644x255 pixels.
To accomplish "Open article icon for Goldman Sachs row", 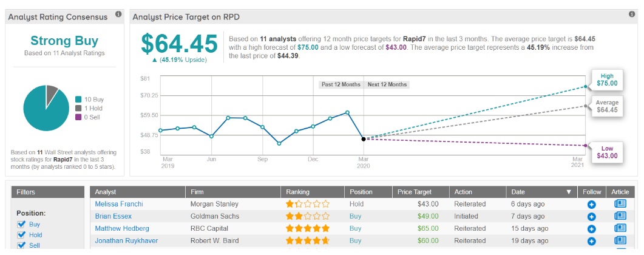I will tap(620, 217).
